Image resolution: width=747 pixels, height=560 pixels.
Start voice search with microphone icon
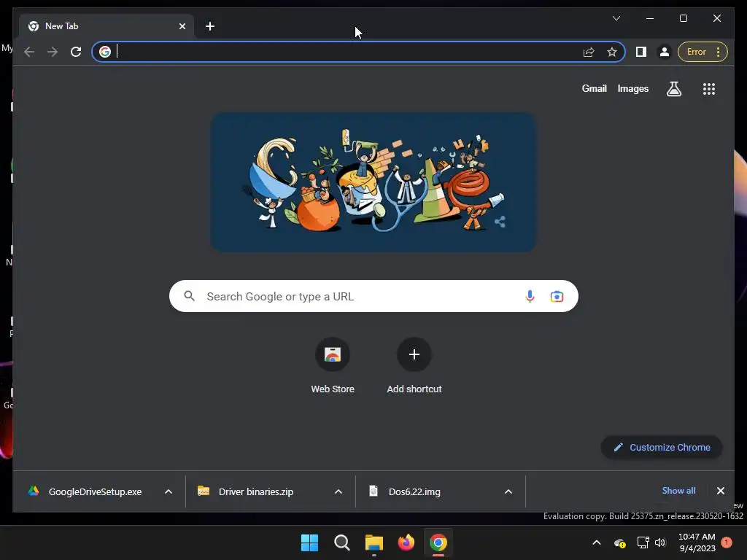pyautogui.click(x=530, y=296)
